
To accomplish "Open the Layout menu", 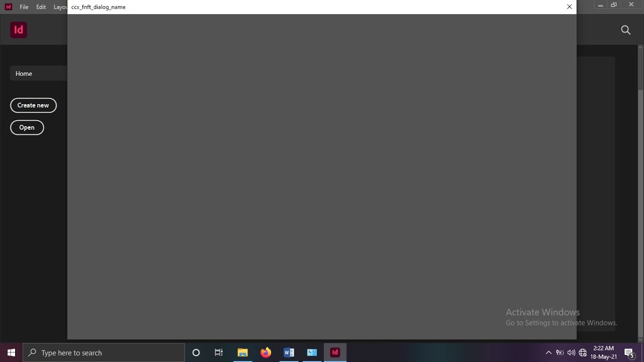I will 60,7.
